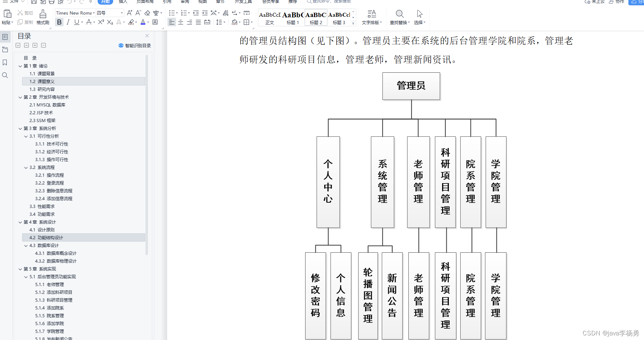Apply subscript X₂ formatting
This screenshot has width=644, height=340.
(x=110, y=22)
